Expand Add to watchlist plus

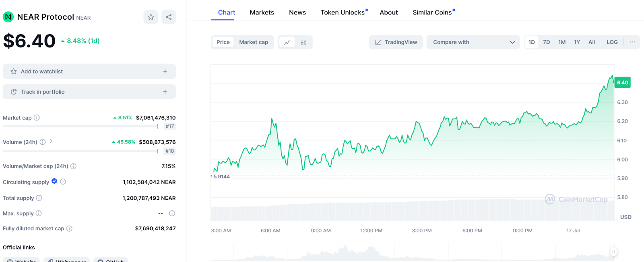tap(165, 72)
